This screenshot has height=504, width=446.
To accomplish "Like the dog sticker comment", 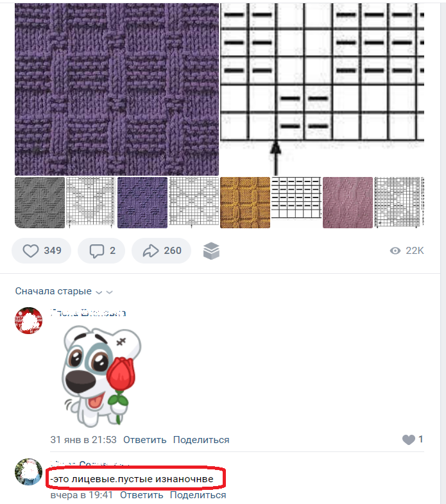I will click(x=409, y=439).
